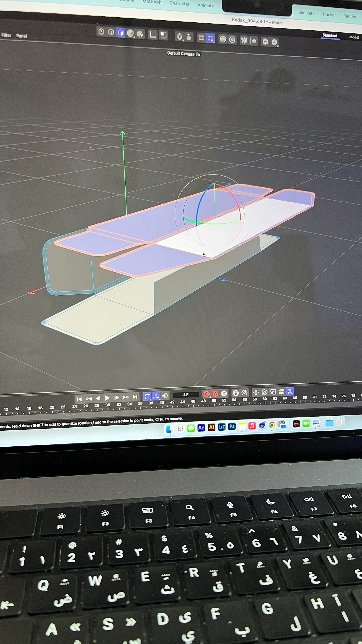The height and width of the screenshot is (644, 362).
Task: Open the Soft Selection settings icon
Action: (x=232, y=40)
